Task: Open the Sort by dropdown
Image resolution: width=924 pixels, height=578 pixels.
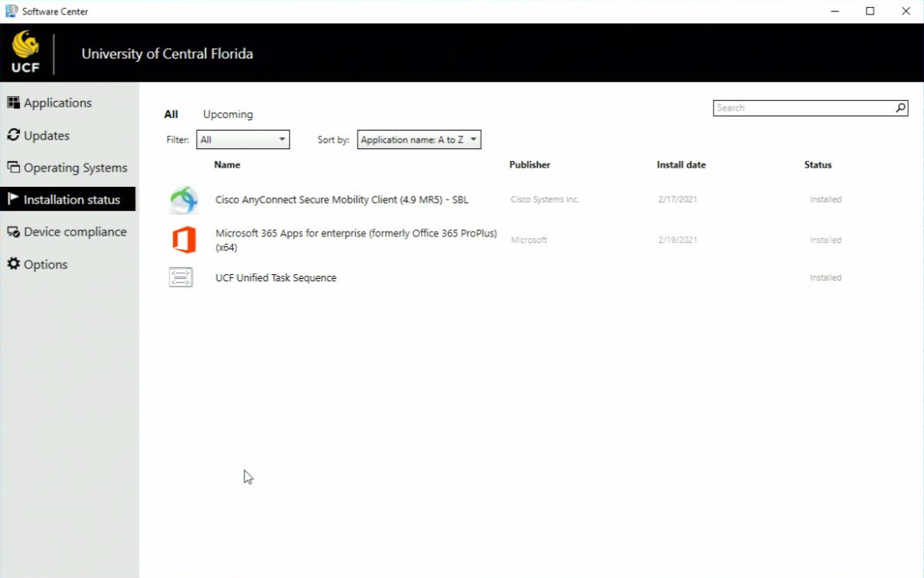Action: point(419,139)
